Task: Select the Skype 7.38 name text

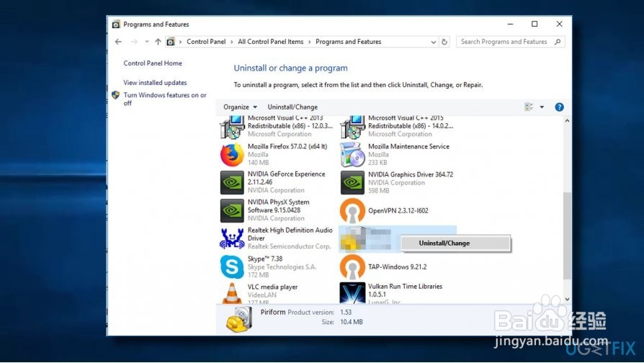Action: coord(265,259)
